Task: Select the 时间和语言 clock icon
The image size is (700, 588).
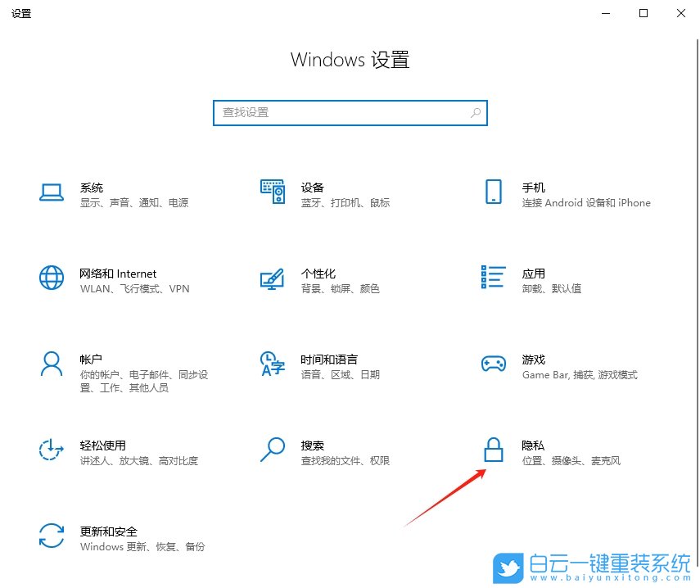Action: [x=273, y=365]
